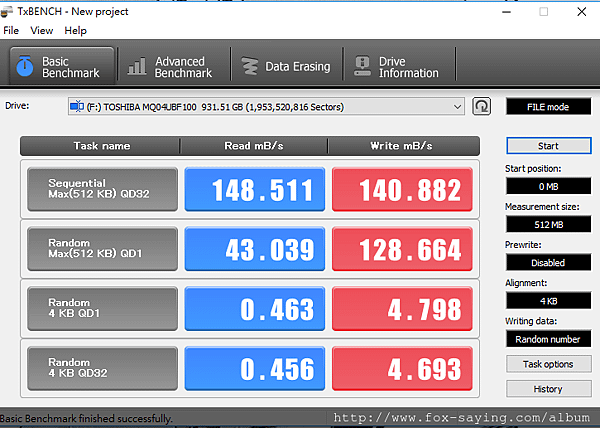Open the Help menu
Screen dimensions: 600x428
(x=75, y=31)
